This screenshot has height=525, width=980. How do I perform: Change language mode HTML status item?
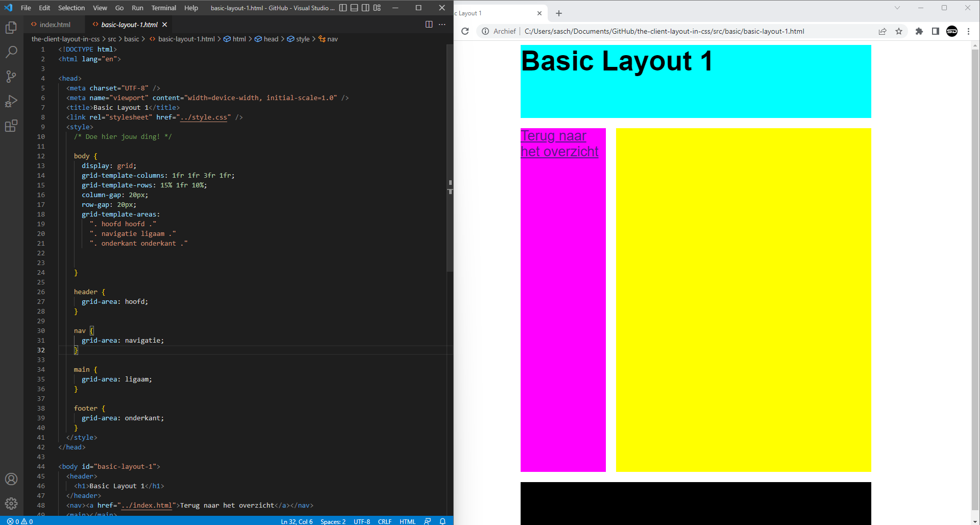tap(407, 521)
